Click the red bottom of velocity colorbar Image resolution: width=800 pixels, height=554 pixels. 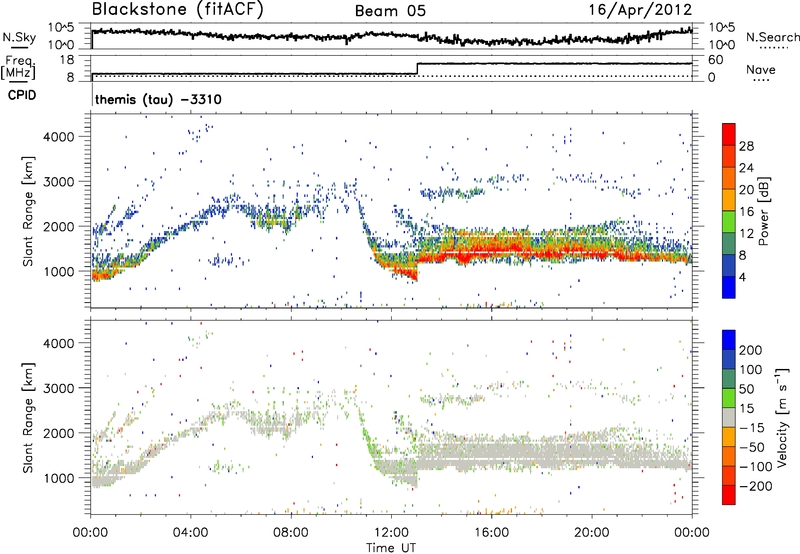pos(729,495)
